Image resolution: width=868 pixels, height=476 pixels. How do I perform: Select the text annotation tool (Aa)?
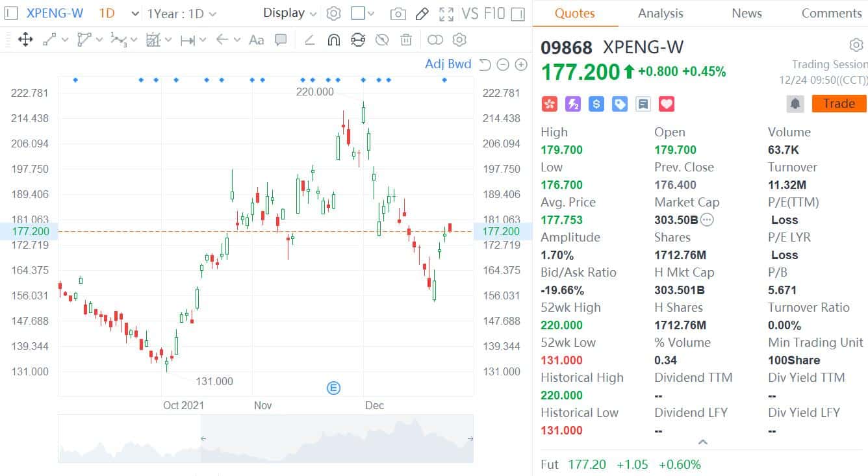256,40
